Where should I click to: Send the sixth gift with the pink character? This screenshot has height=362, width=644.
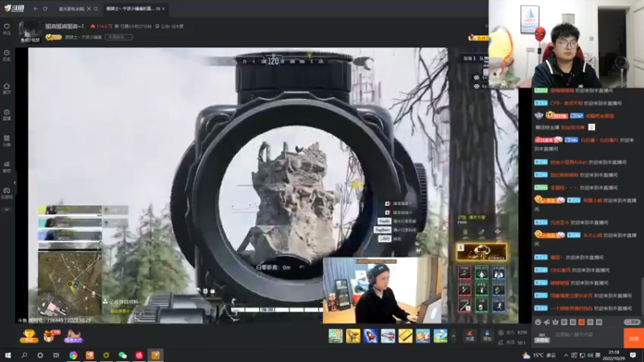point(423,335)
